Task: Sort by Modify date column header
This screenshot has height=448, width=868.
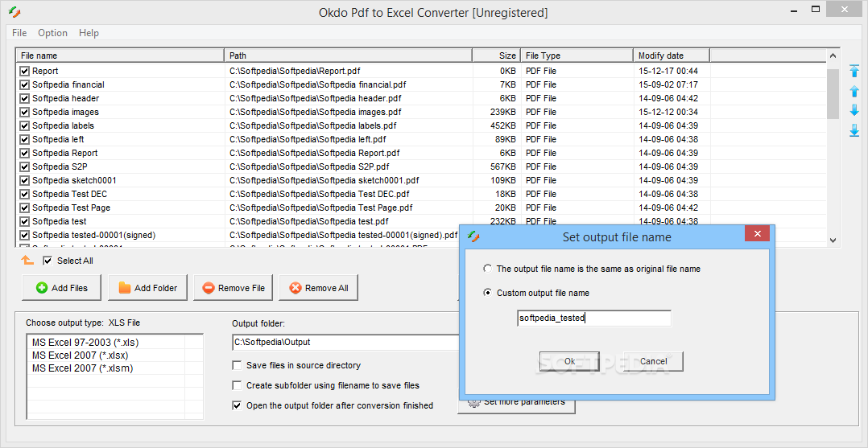Action: coord(672,55)
